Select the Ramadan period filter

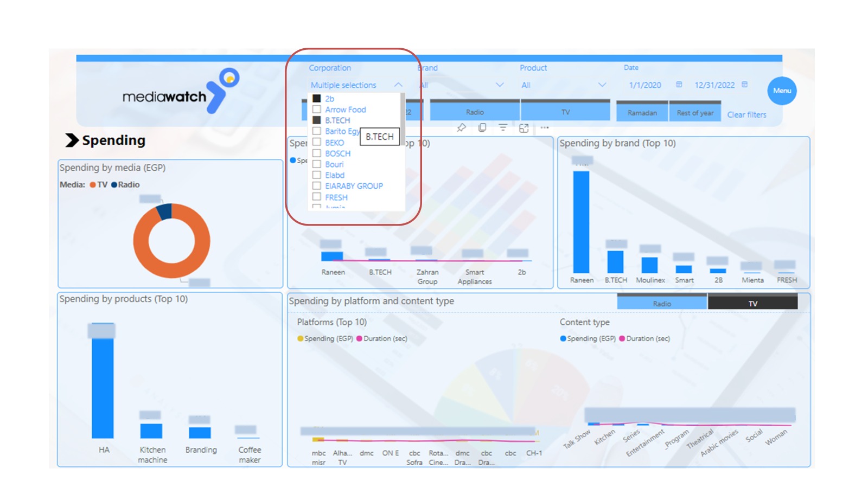click(642, 112)
